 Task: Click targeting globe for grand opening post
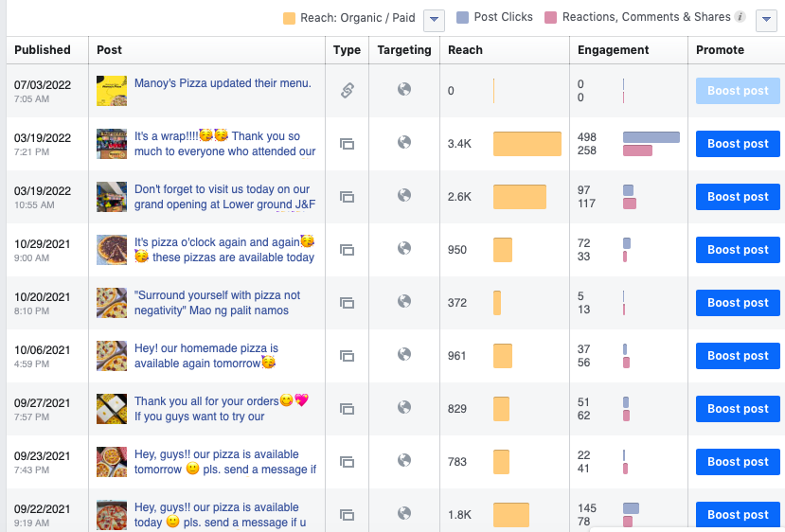tap(404, 196)
